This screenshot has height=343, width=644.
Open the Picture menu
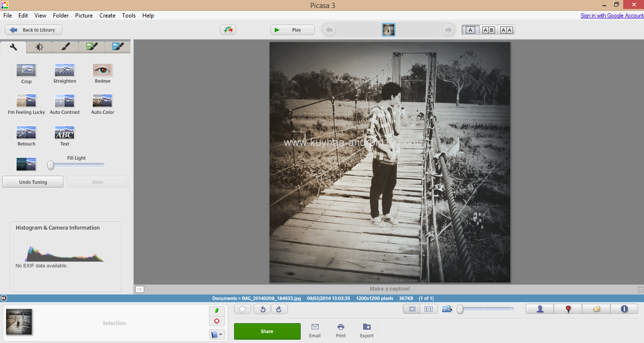[x=84, y=15]
